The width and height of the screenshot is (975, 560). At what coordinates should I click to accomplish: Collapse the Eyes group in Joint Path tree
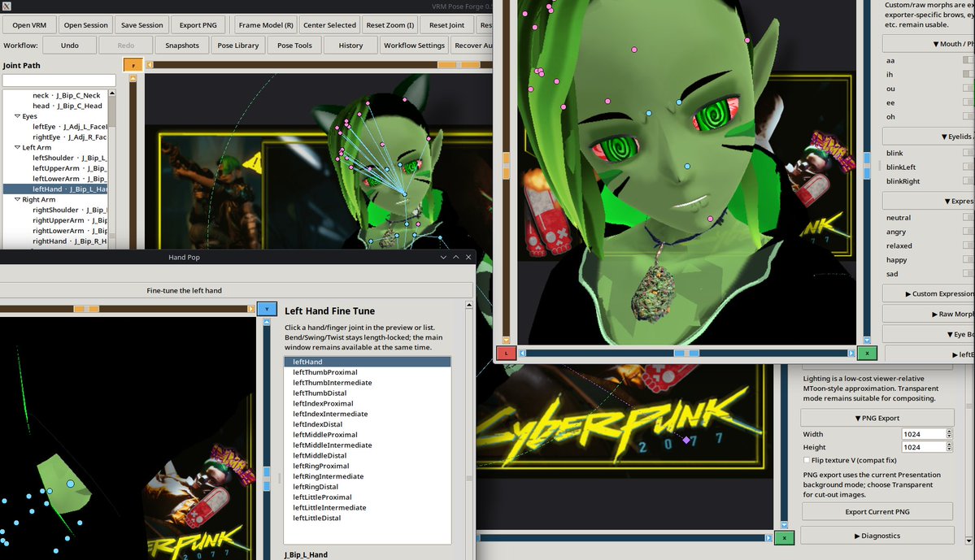[17, 116]
